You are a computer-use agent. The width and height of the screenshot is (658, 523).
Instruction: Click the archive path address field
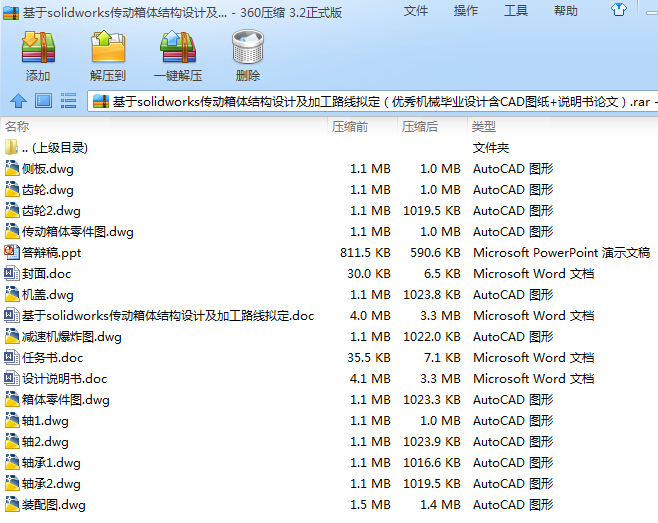(x=372, y=101)
